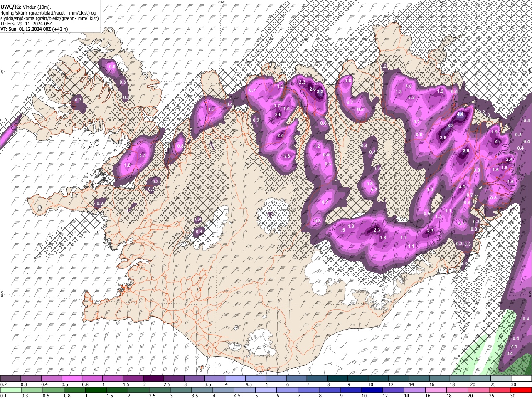The image size is (532, 399).
Task: Select the lavender 4–4.5 swatch in upper legend
Action: pos(235,379)
